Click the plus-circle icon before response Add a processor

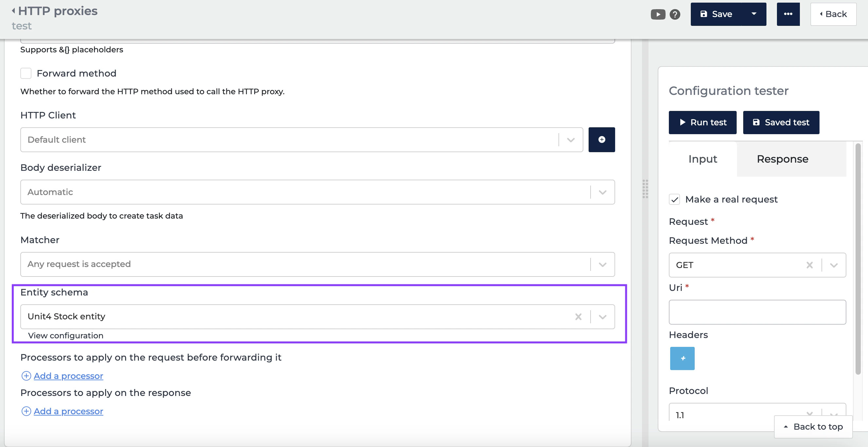[x=26, y=411]
